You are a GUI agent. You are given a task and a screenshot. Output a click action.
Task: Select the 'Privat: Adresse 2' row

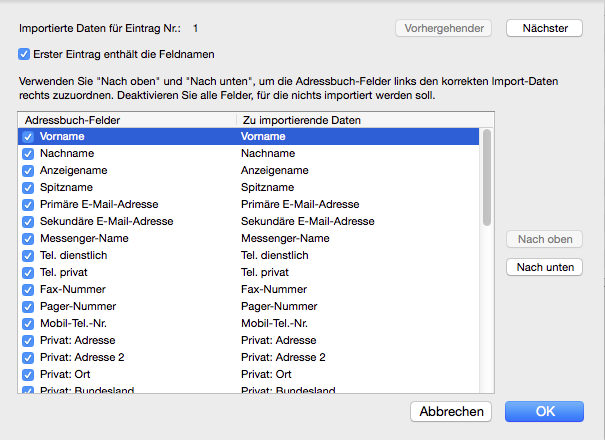click(150, 357)
